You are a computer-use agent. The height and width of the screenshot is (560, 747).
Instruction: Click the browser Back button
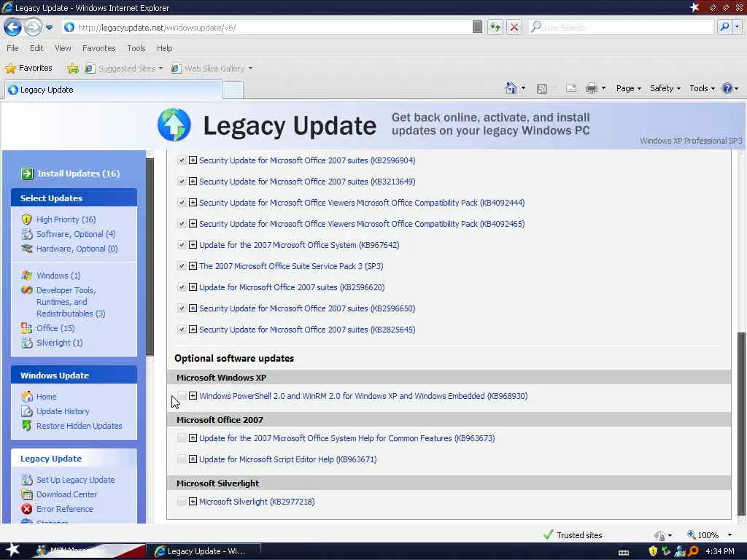[x=13, y=27]
